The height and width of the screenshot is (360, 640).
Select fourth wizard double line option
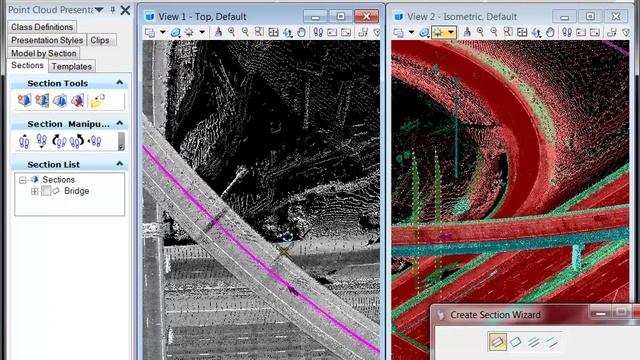[551, 342]
